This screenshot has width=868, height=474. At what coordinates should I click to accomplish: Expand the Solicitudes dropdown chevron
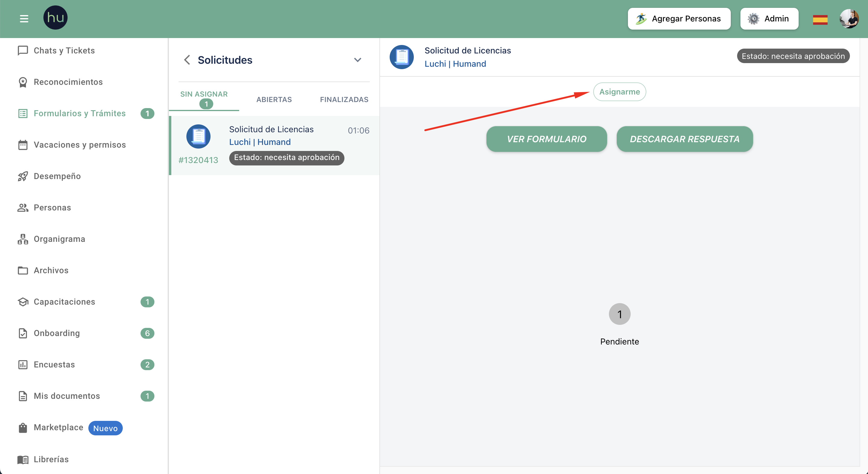[x=357, y=60]
